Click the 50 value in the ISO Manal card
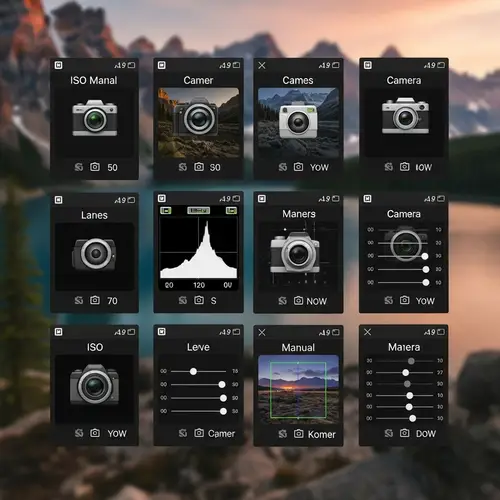500x500 pixels. 112,167
